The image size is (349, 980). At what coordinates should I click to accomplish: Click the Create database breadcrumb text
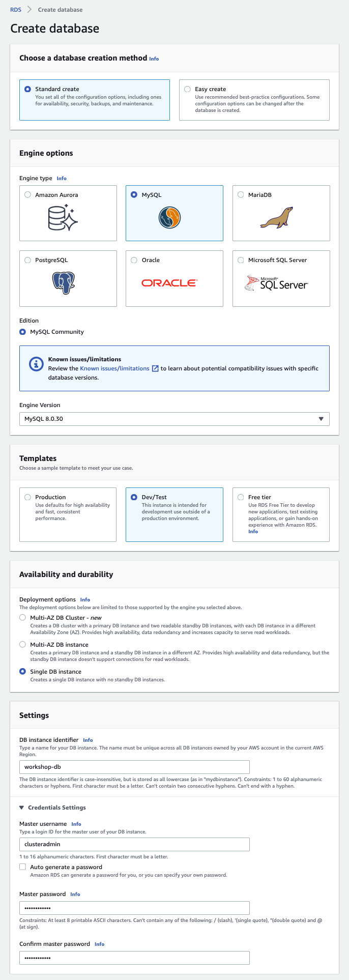click(x=60, y=10)
